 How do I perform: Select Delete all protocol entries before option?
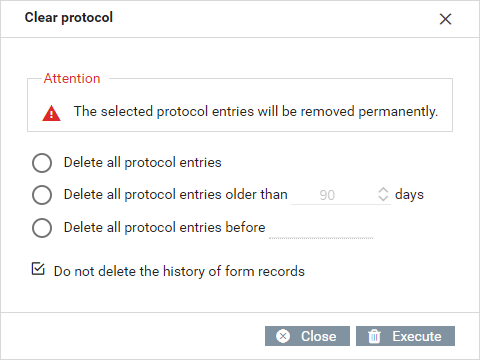click(42, 228)
